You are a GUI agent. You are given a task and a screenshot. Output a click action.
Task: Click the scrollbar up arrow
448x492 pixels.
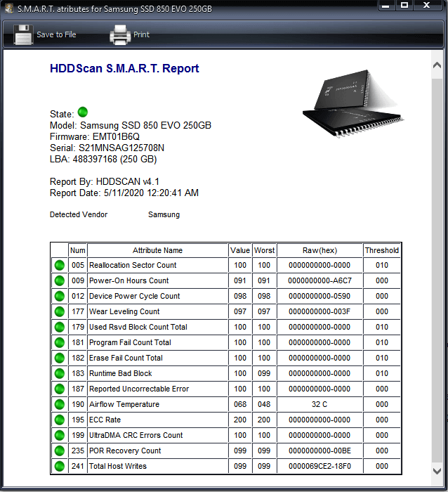click(437, 65)
